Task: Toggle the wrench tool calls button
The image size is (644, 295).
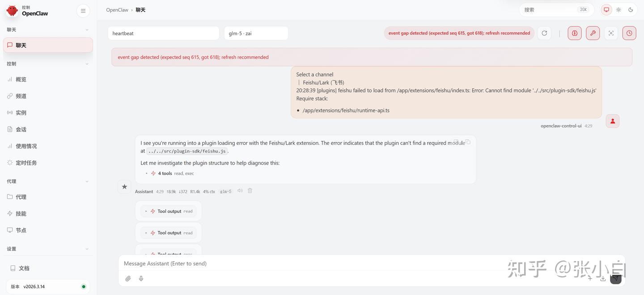Action: pyautogui.click(x=593, y=33)
